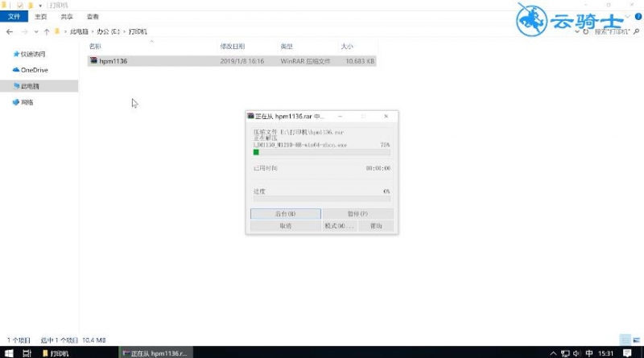Image resolution: width=644 pixels, height=358 pixels.
Task: Click the 正在从 hpm1136.r... taskbar button
Action: click(x=155, y=353)
